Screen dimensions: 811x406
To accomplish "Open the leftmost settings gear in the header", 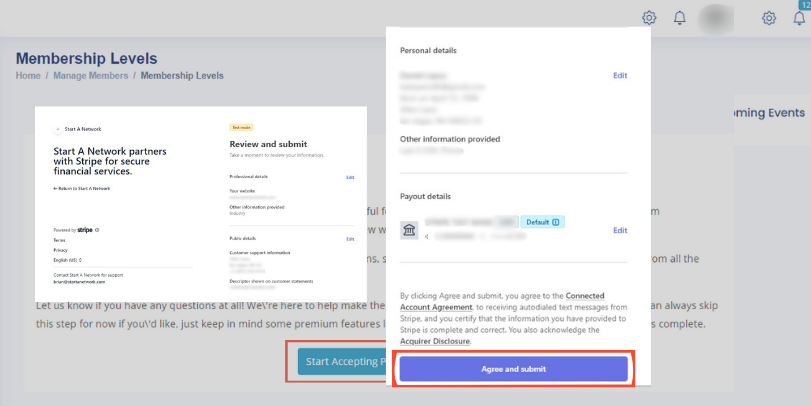I will [649, 18].
